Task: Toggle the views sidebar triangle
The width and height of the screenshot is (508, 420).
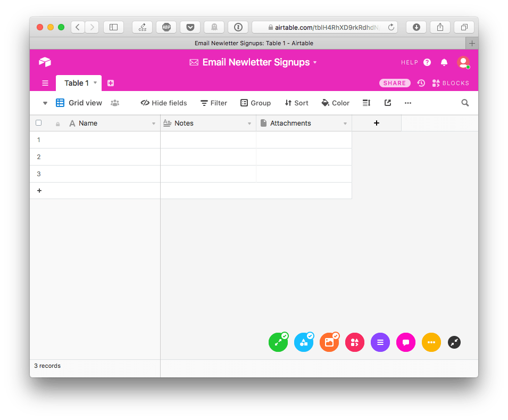Action: point(45,103)
